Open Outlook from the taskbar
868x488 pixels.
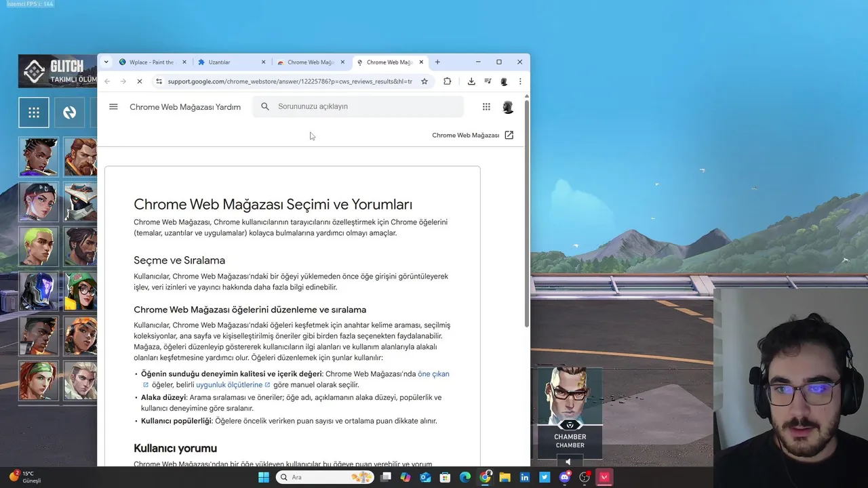click(x=425, y=477)
